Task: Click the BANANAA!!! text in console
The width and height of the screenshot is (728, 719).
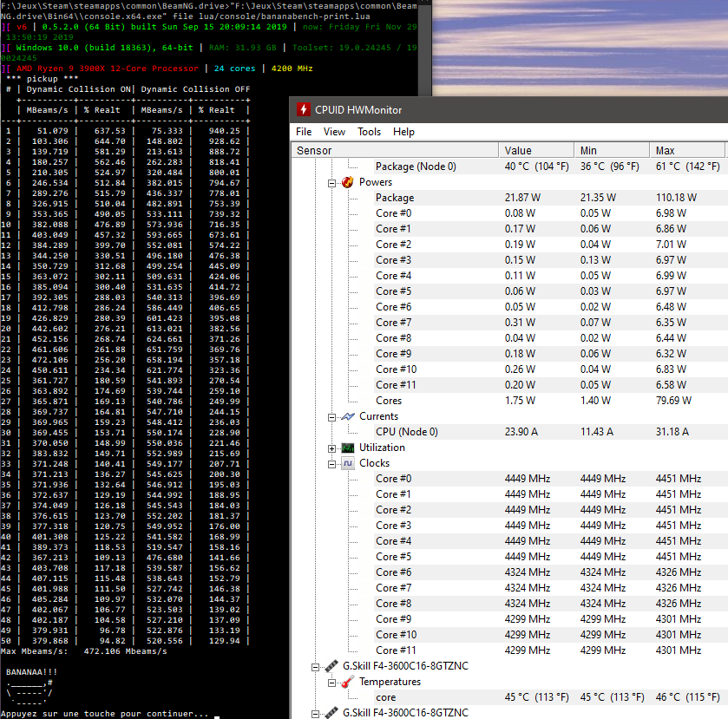Action: (31, 671)
